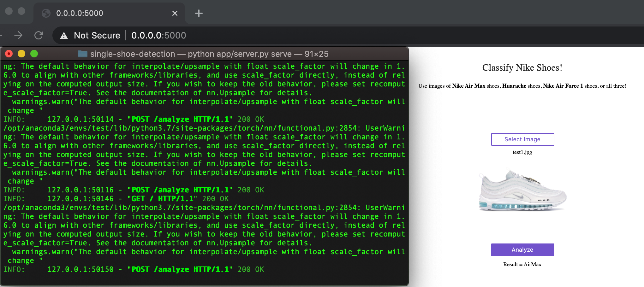Open a new tab with the plus icon
The image size is (644, 287).
(199, 13)
